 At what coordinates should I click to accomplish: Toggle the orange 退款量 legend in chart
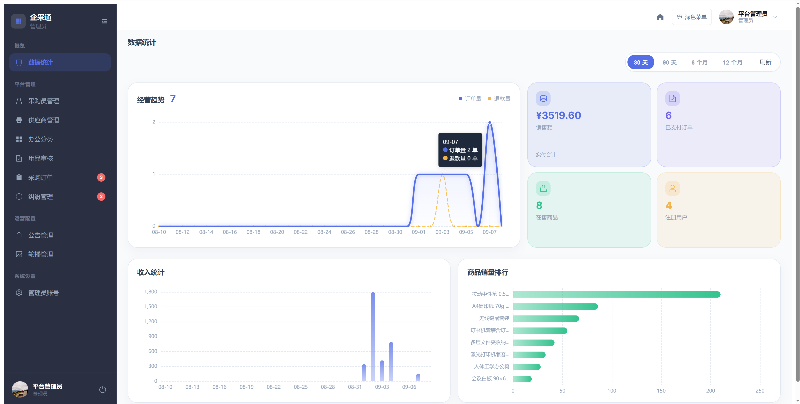499,98
